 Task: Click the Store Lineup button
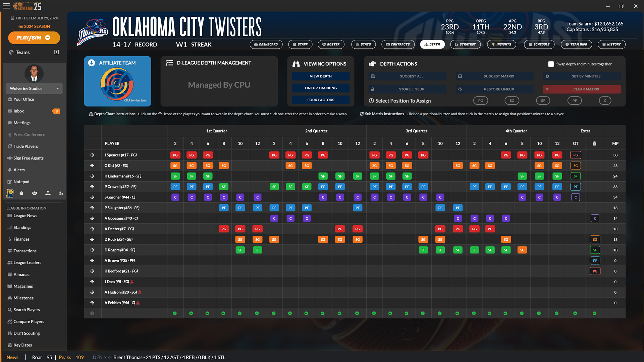click(x=407, y=89)
